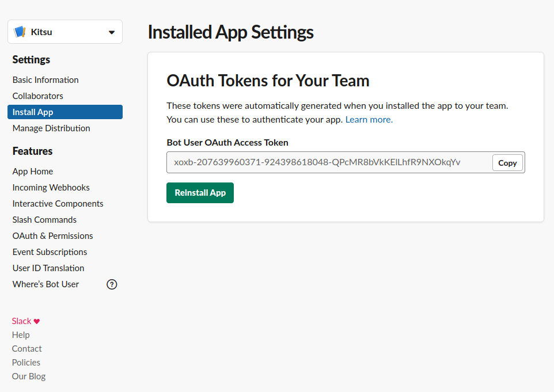Open the Slash Commands settings
554x392 pixels.
coord(44,219)
